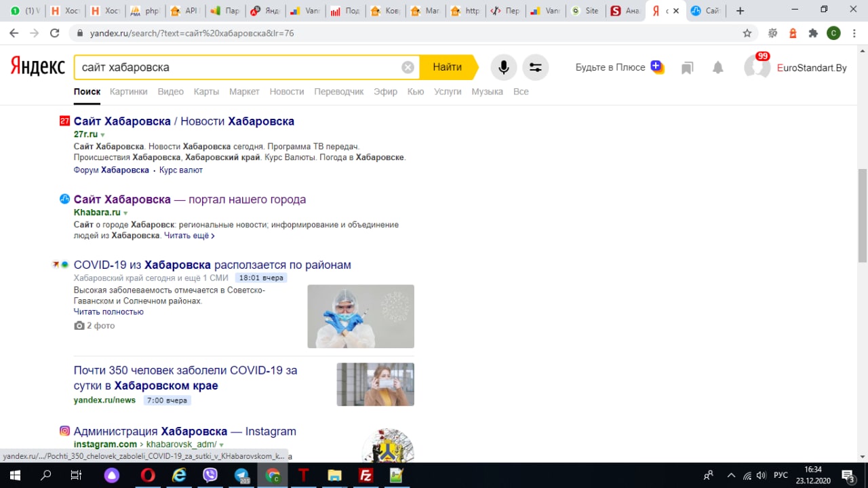Open search settings filter icon
This screenshot has width=868, height=488.
click(536, 67)
